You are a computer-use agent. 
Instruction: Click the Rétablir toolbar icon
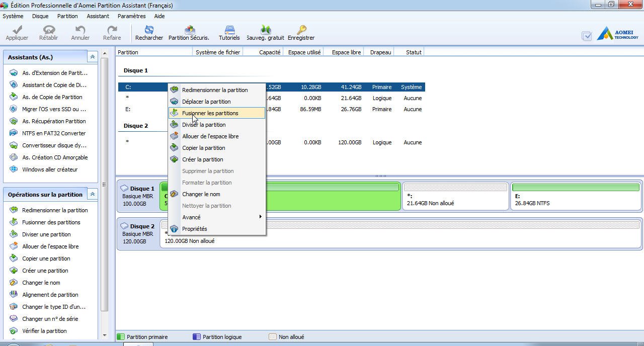(49, 30)
